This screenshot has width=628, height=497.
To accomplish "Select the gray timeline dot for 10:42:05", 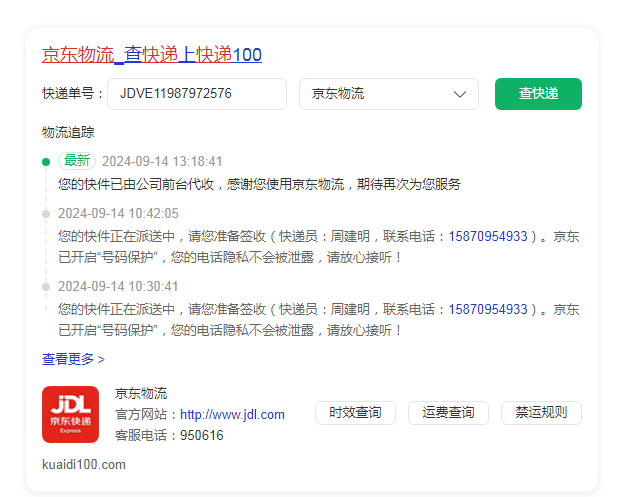I will click(x=46, y=213).
